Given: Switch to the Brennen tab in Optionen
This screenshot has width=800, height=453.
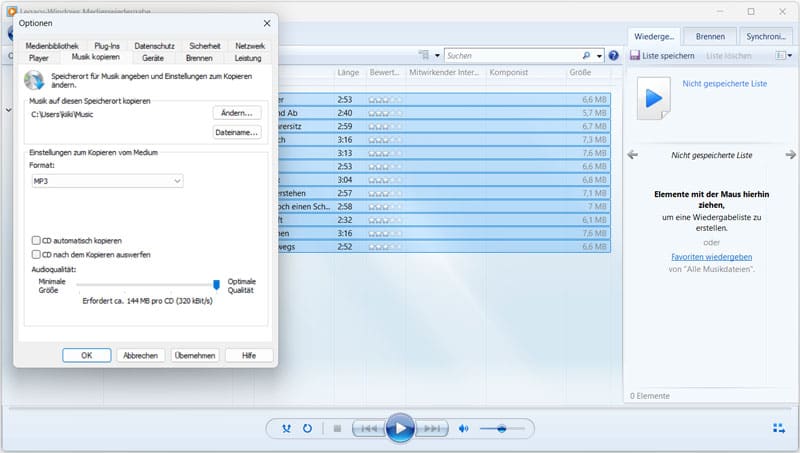Looking at the screenshot, I should pyautogui.click(x=199, y=58).
